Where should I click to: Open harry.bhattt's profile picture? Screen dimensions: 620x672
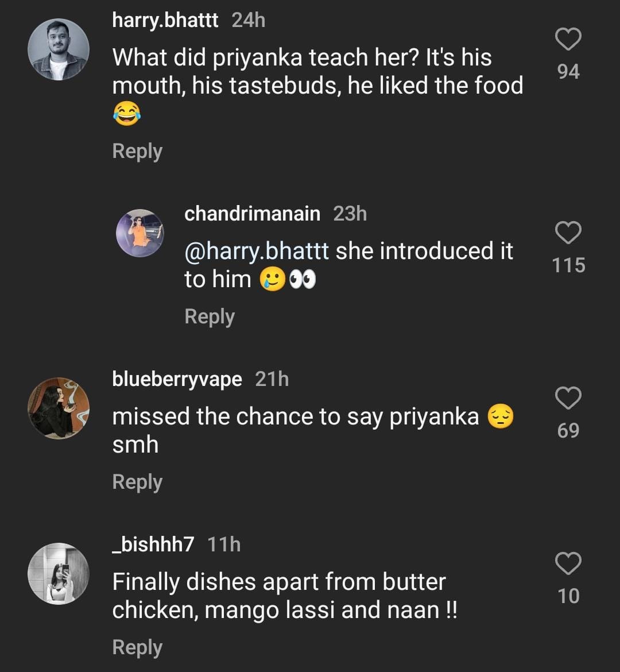coord(59,49)
